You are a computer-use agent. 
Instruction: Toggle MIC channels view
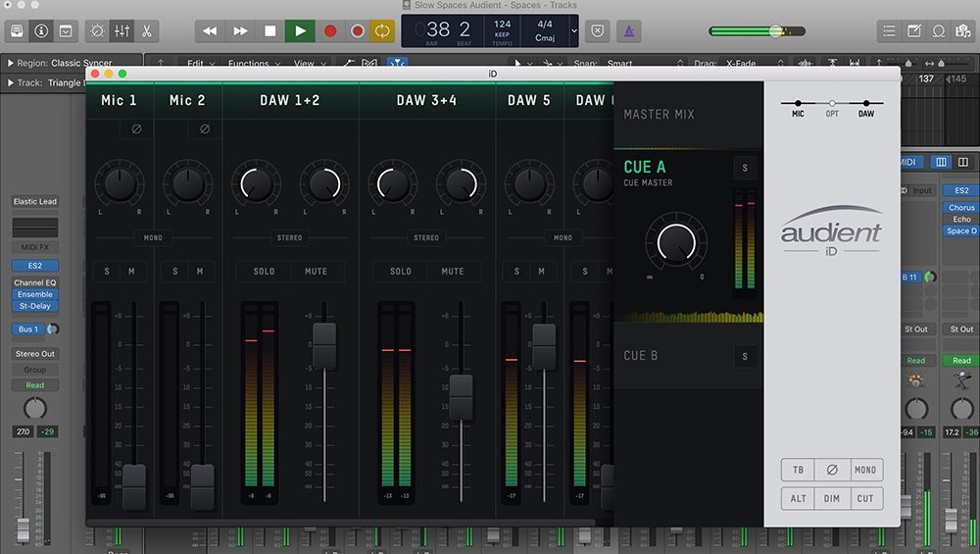click(798, 108)
